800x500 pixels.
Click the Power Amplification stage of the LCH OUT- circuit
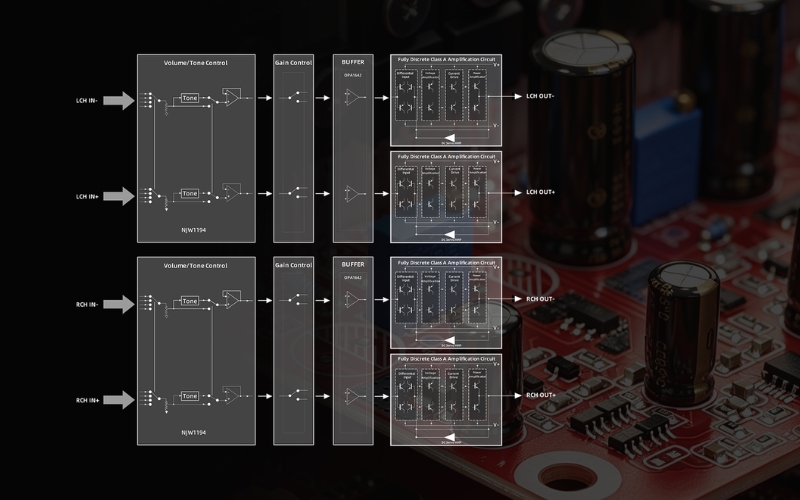click(x=477, y=95)
